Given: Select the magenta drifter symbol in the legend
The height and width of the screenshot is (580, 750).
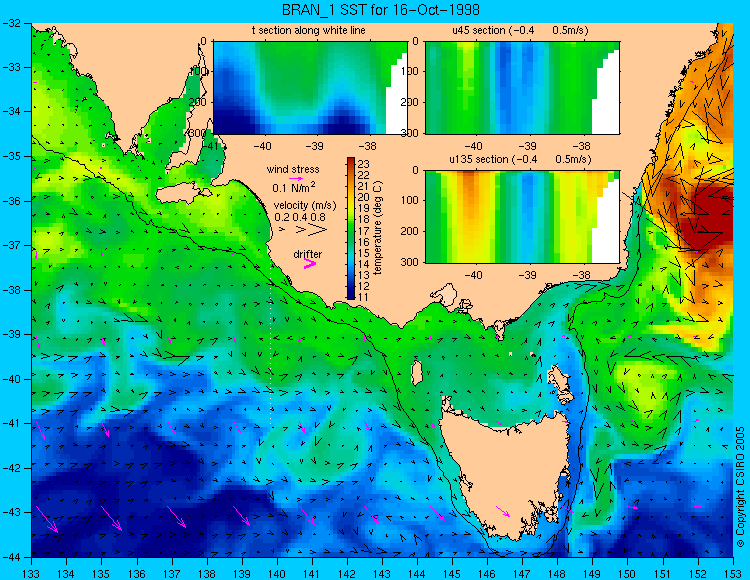Looking at the screenshot, I should point(310,264).
